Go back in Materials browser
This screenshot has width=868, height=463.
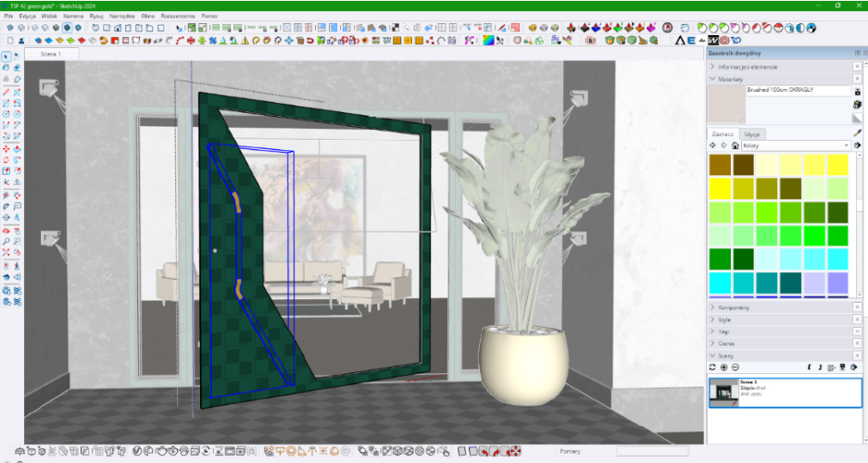[712, 145]
